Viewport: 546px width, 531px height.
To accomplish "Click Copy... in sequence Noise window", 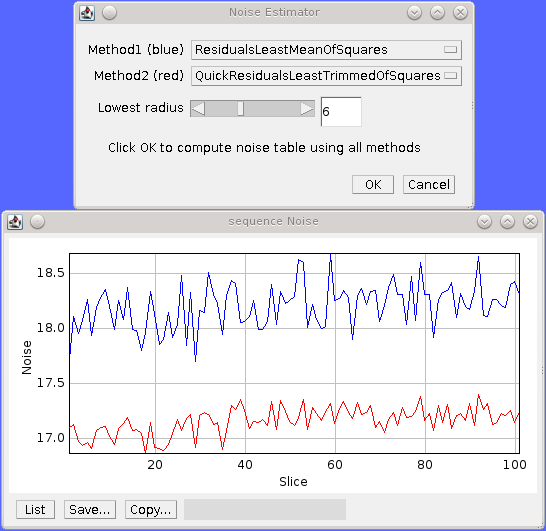I will (x=151, y=510).
